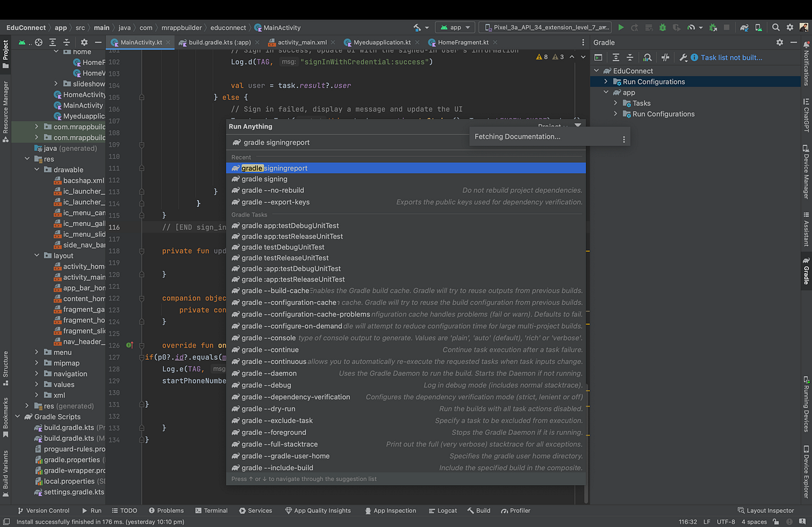
Task: Click the Logcat icon in status bar
Action: coord(443,511)
